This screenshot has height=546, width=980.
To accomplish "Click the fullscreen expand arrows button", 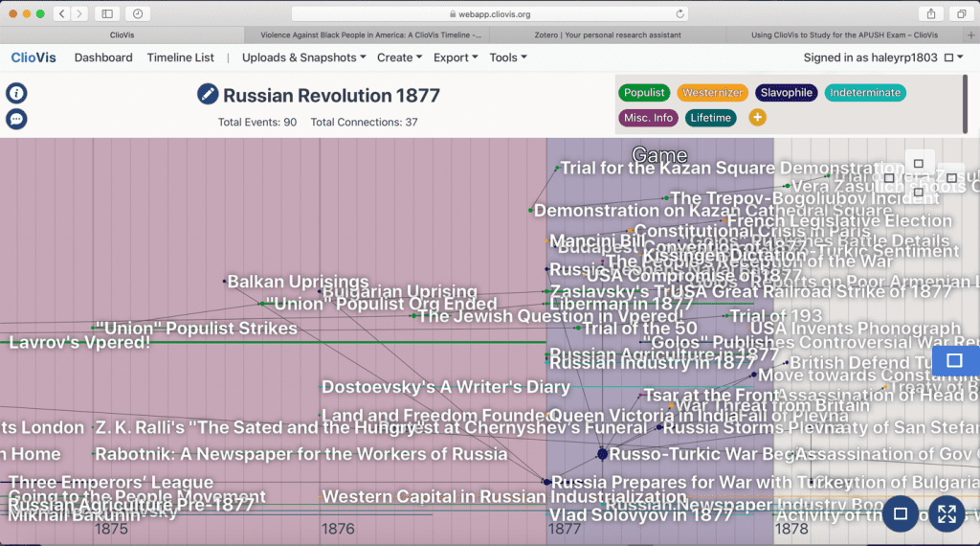I will click(947, 514).
